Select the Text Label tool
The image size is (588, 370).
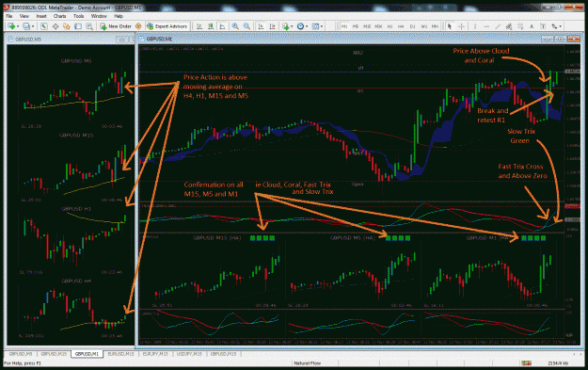[543, 26]
